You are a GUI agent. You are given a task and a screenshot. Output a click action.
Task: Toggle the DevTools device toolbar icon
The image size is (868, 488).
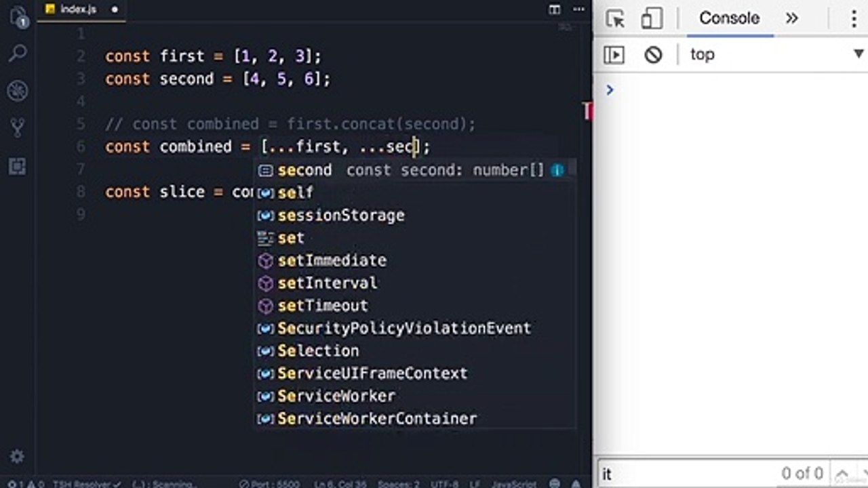click(x=652, y=18)
